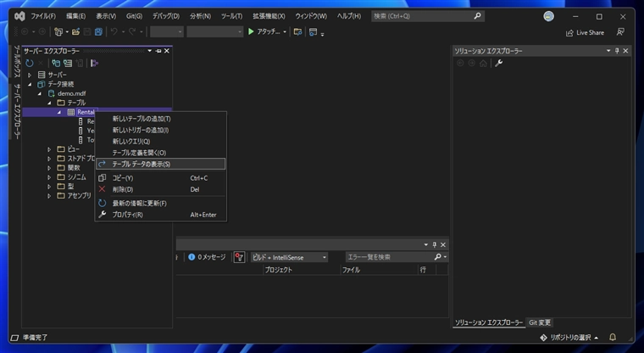Select テーブル定義を開く(O) in context menu
Image resolution: width=644 pixels, height=353 pixels.
click(161, 153)
